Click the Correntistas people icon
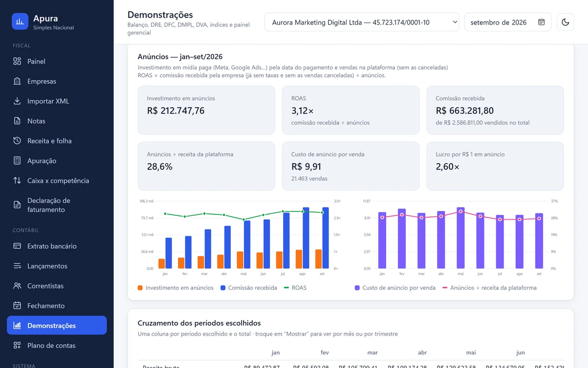The image size is (588, 368). tap(17, 286)
